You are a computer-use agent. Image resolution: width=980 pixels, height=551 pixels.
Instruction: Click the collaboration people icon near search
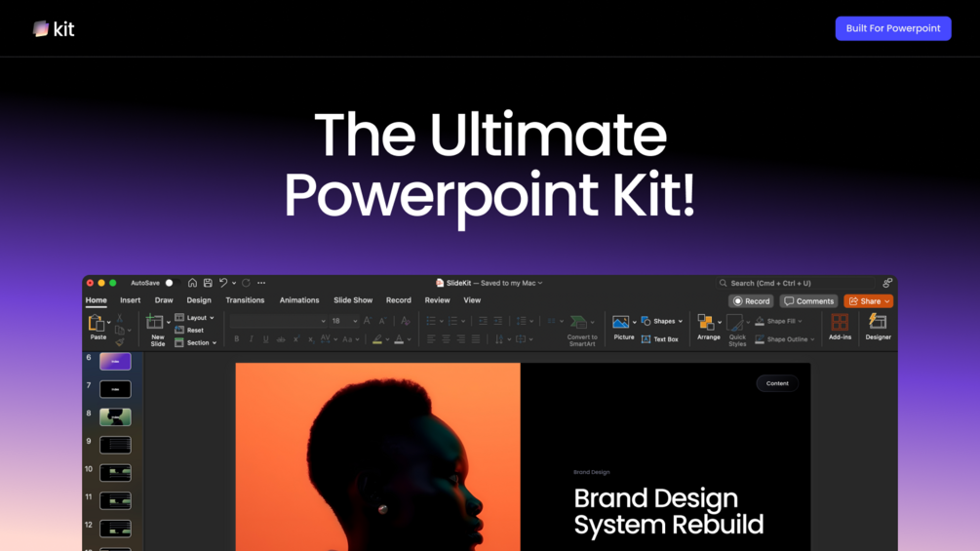887,283
